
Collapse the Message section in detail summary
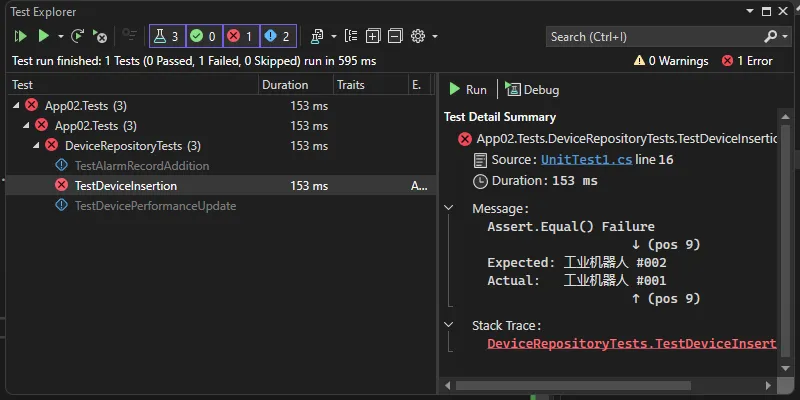click(447, 209)
